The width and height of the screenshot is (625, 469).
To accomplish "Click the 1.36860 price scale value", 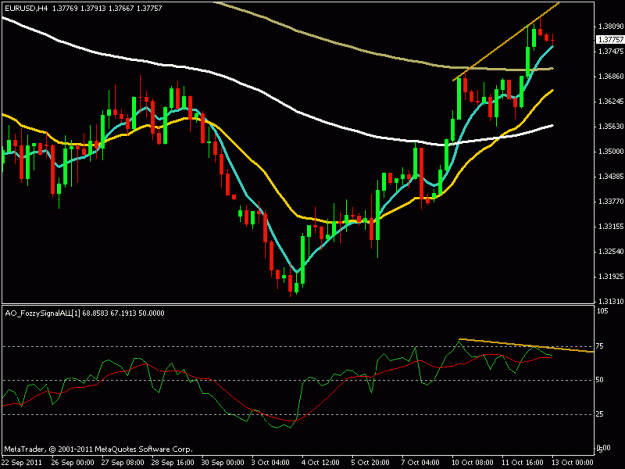I will (610, 76).
